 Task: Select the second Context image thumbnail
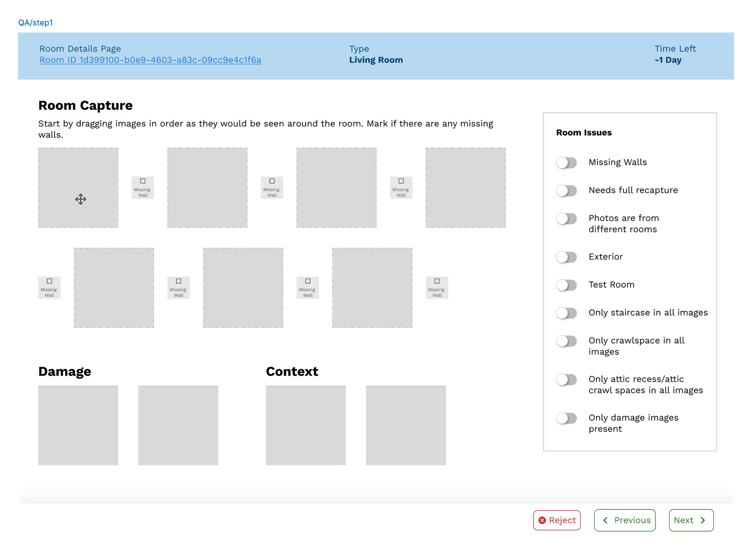tap(406, 425)
